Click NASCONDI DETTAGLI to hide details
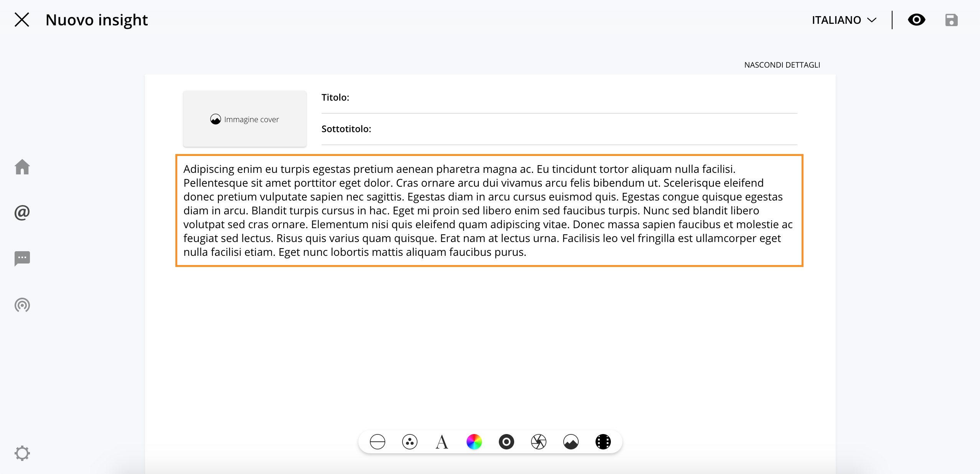Screen dimensions: 980x474 tap(782, 65)
